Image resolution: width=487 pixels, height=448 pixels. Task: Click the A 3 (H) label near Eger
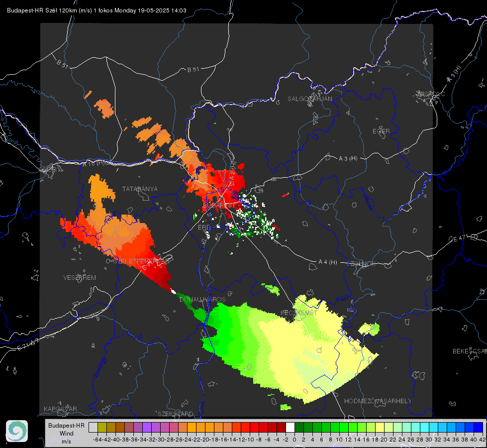[x=348, y=158]
